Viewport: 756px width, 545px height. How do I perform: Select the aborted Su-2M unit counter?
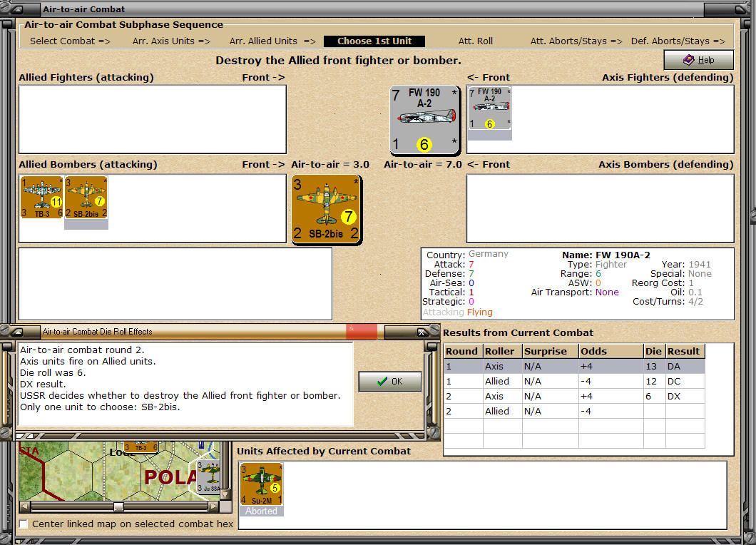(261, 484)
